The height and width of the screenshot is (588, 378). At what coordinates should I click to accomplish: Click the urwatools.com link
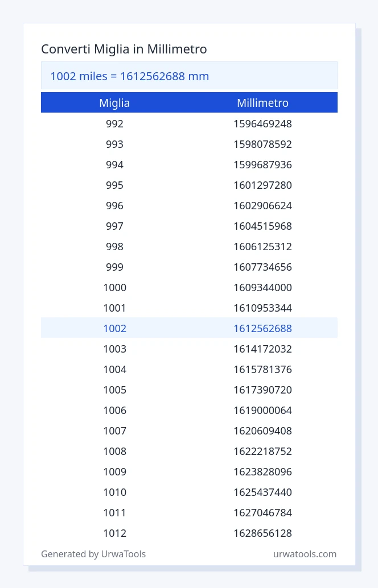coord(305,554)
